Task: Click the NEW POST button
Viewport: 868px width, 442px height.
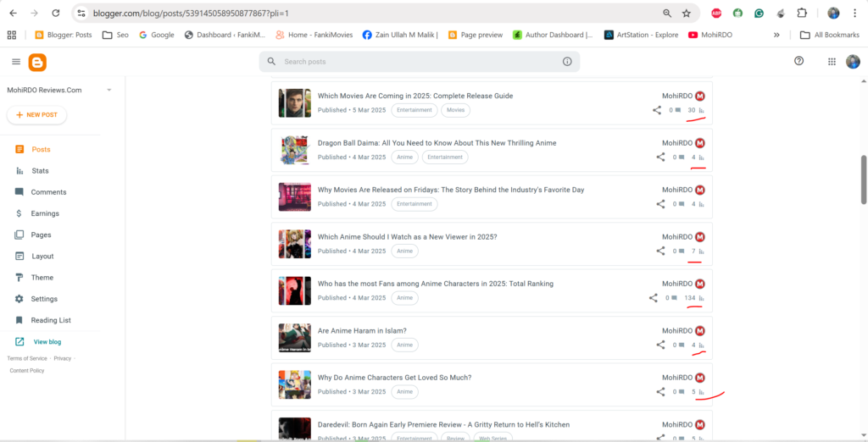Action: 36,115
